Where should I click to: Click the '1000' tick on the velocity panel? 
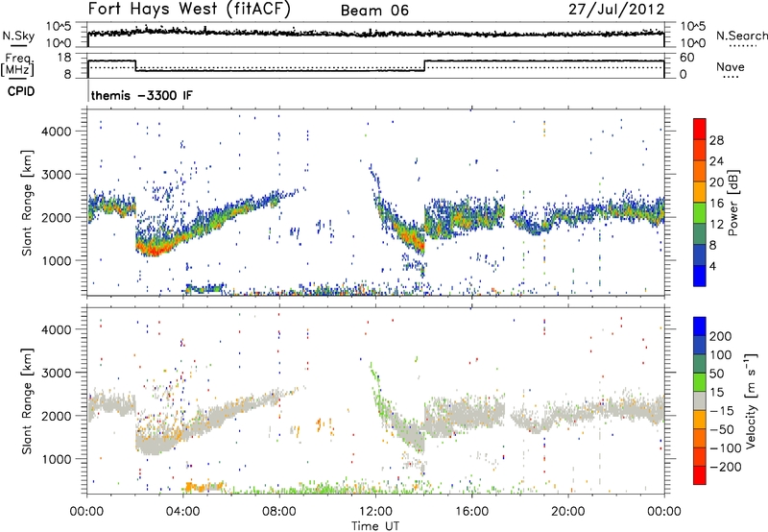tap(56, 459)
